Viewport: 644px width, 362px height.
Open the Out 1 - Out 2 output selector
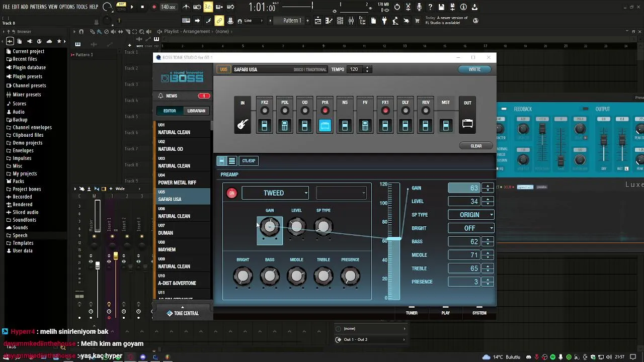[371, 339]
